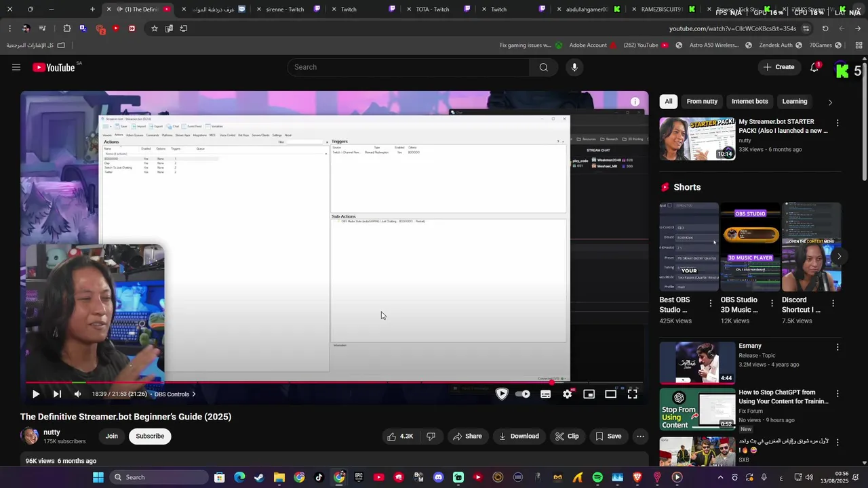This screenshot has height=488, width=868.
Task: Open YouTube notifications bell
Action: click(814, 67)
